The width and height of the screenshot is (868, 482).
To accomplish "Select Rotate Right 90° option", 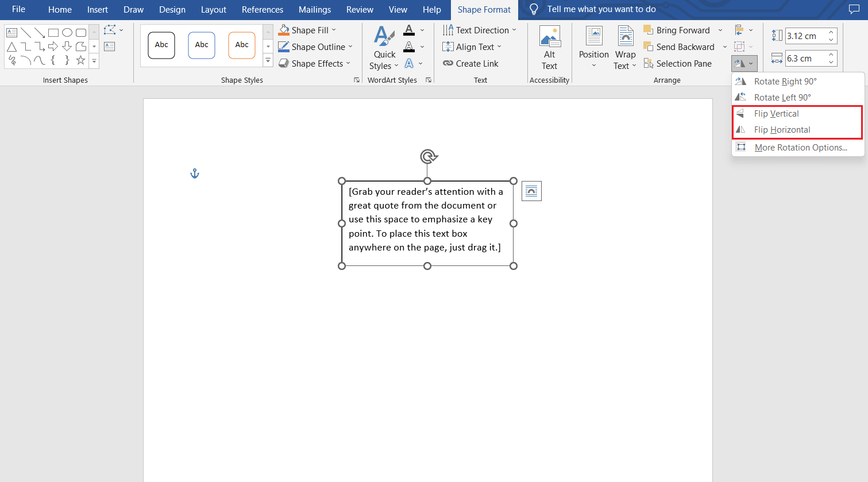I will [x=785, y=82].
